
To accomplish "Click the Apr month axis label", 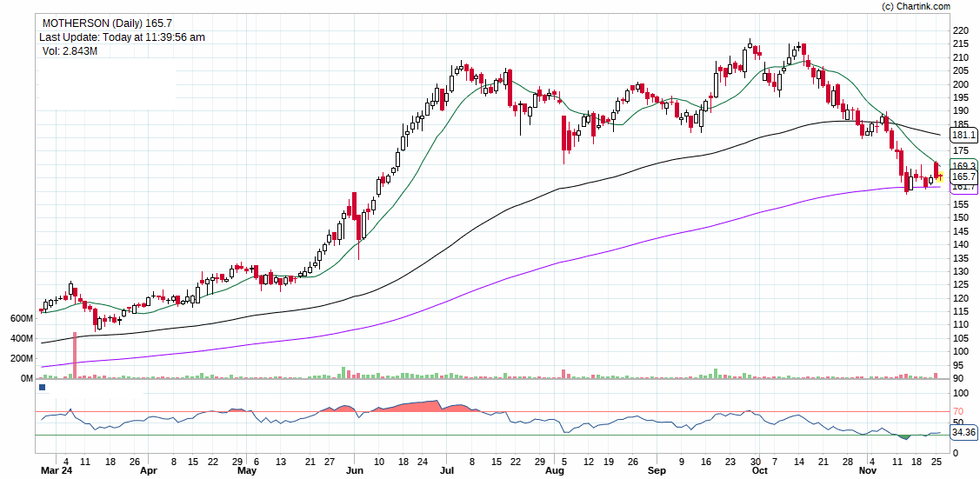I will pos(148,471).
